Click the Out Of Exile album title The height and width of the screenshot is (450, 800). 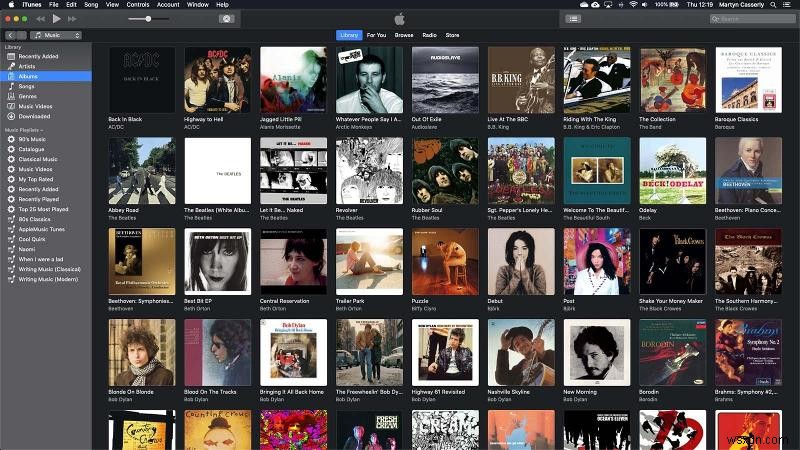pyautogui.click(x=427, y=119)
